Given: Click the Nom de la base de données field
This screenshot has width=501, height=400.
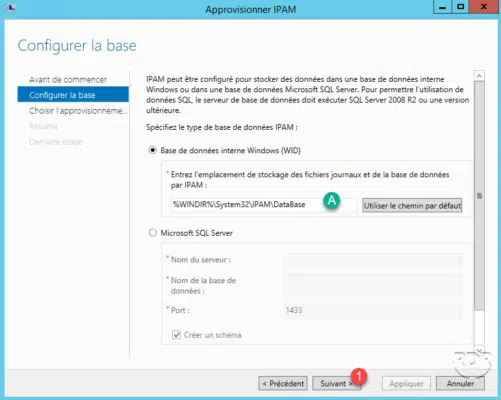Looking at the screenshot, I should 373,285.
